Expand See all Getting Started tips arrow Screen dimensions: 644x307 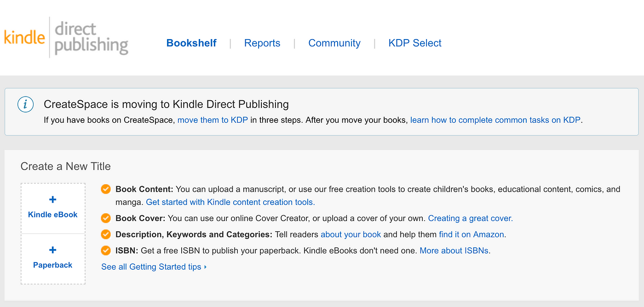205,267
